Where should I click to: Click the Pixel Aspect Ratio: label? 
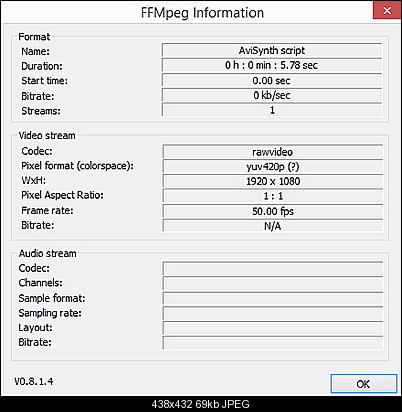point(62,195)
